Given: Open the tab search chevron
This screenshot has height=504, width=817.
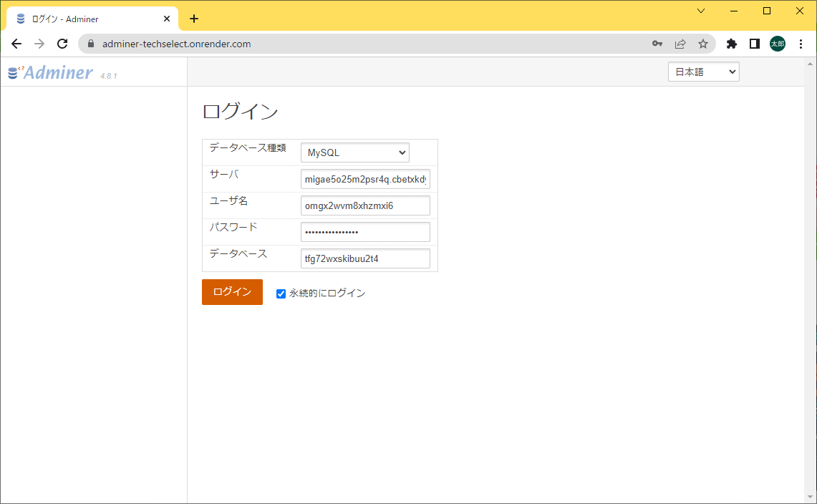Looking at the screenshot, I should tap(701, 11).
